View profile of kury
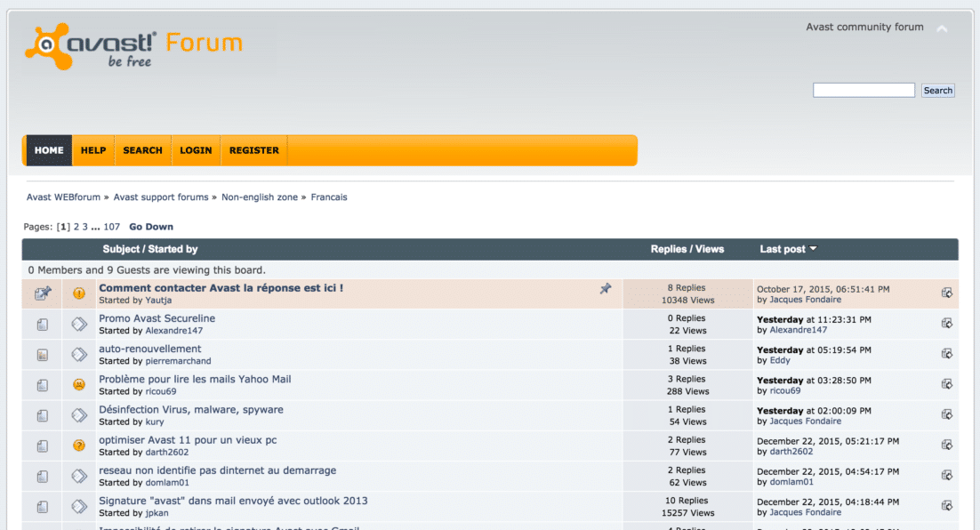The width and height of the screenshot is (980, 530). (x=155, y=422)
